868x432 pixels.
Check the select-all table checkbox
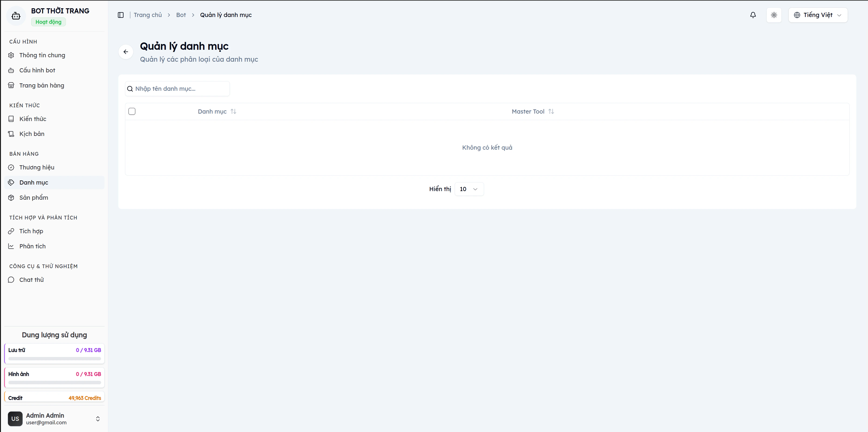click(x=132, y=111)
